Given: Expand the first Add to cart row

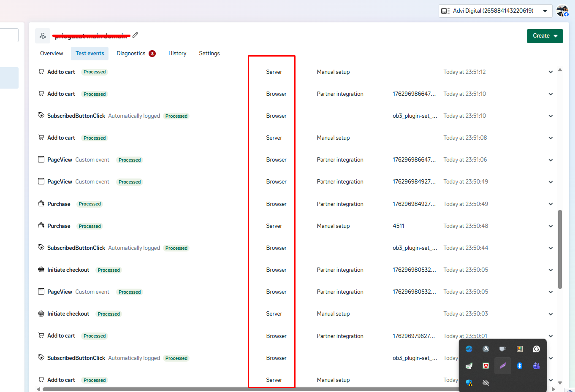Looking at the screenshot, I should pyautogui.click(x=551, y=72).
